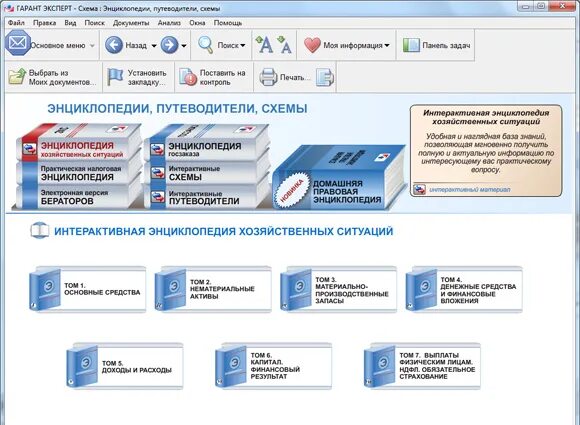This screenshot has height=425, width=580.
Task: Open the Документы menu
Action: click(x=131, y=23)
